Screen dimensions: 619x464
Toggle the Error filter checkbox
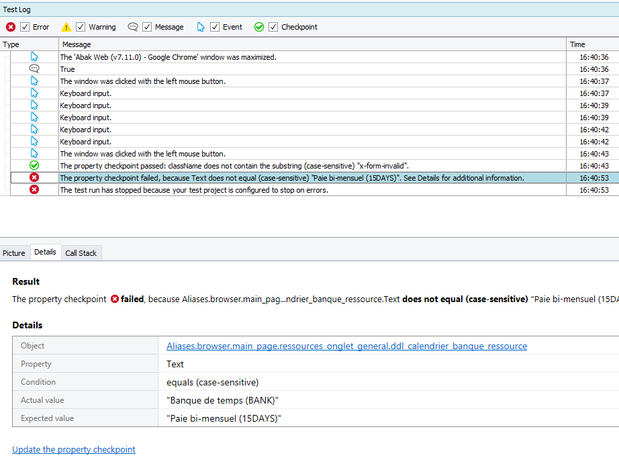(26, 27)
